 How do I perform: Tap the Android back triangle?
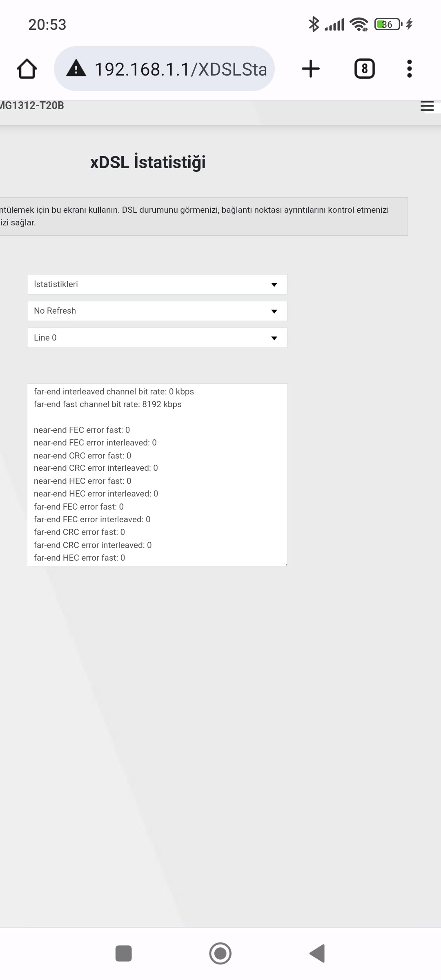click(317, 953)
